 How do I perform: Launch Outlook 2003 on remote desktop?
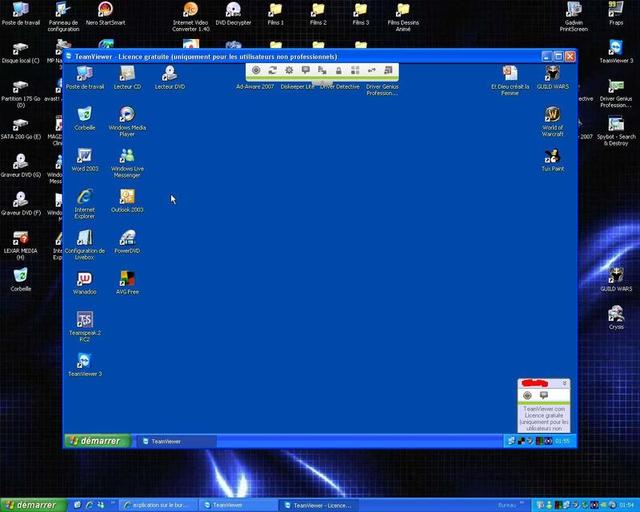(127, 201)
